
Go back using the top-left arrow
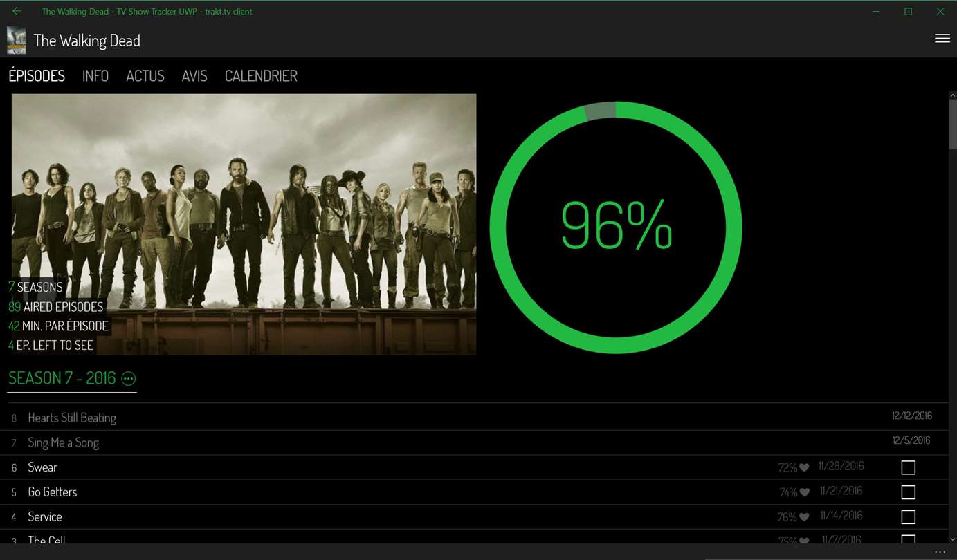[17, 11]
